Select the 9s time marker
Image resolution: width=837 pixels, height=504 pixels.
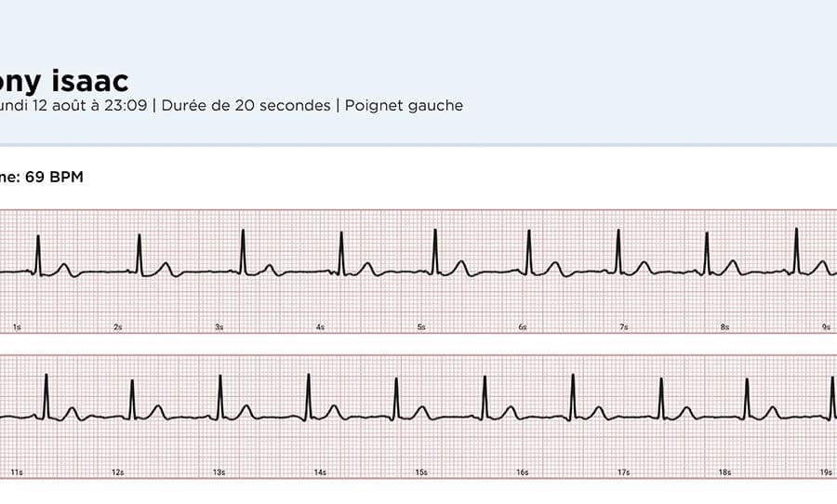pos(826,326)
